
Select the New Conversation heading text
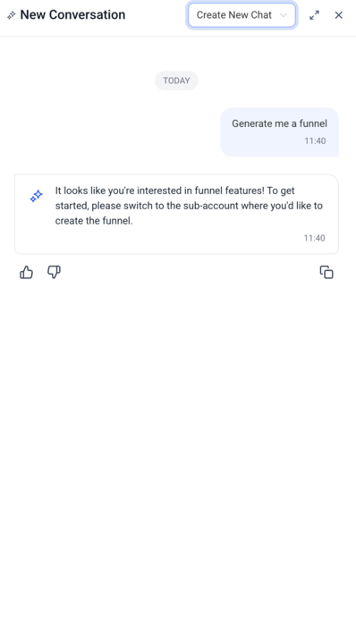[72, 15]
